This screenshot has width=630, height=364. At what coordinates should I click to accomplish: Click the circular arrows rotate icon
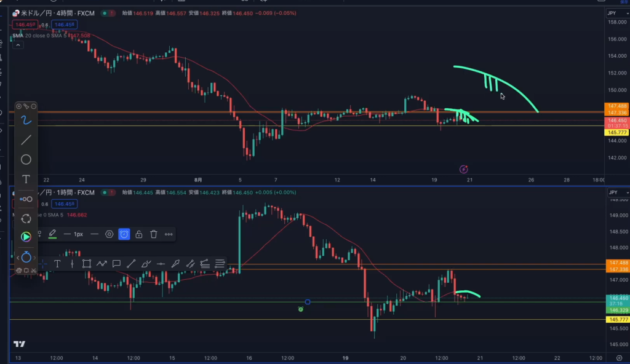(x=26, y=218)
